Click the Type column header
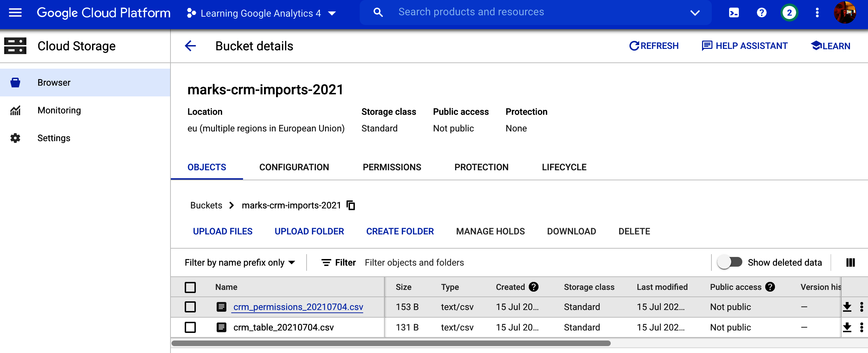This screenshot has width=868, height=353. coord(450,287)
